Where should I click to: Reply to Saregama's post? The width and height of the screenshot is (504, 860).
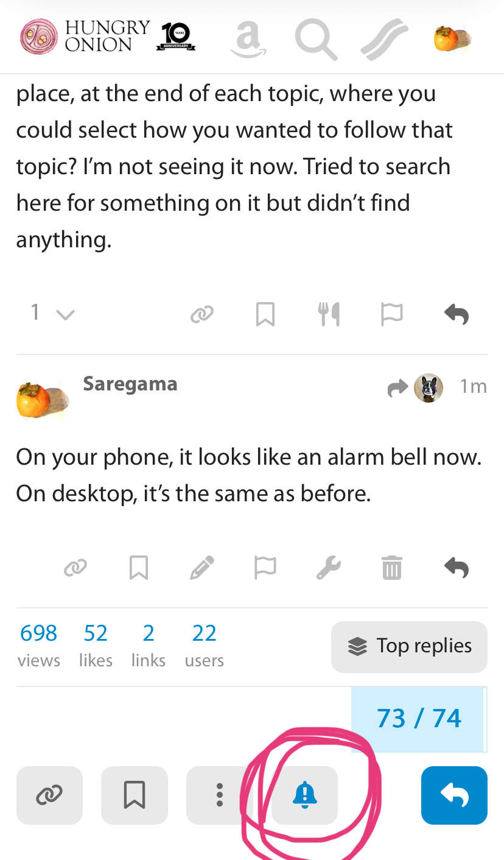[456, 568]
